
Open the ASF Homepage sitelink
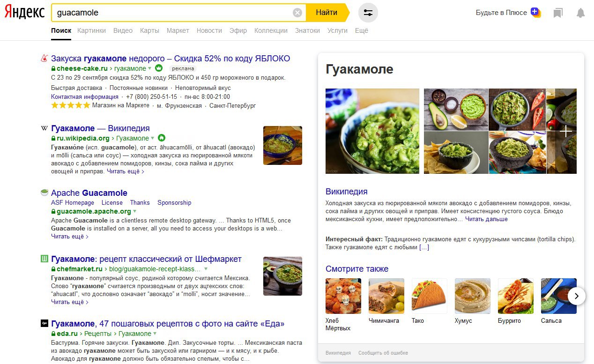pos(73,203)
